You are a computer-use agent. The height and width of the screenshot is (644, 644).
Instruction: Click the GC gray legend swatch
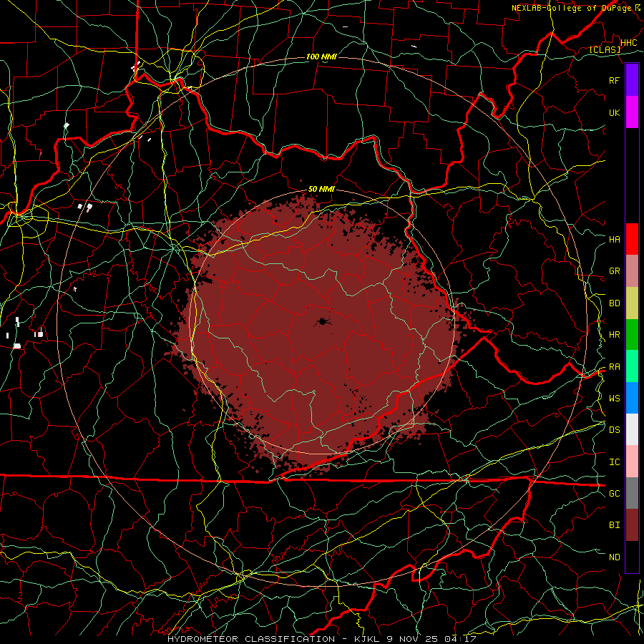click(x=632, y=493)
